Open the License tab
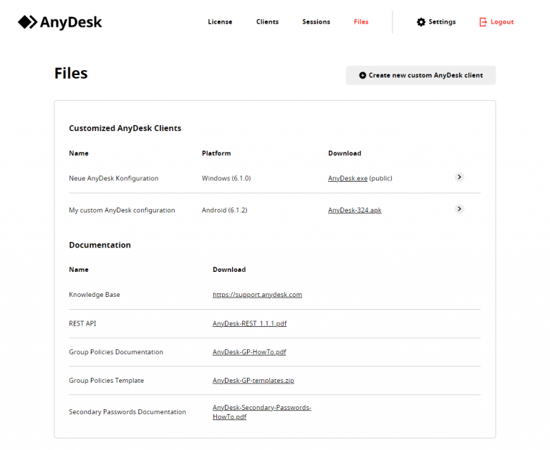Viewport: 550px width, 450px height. (220, 22)
